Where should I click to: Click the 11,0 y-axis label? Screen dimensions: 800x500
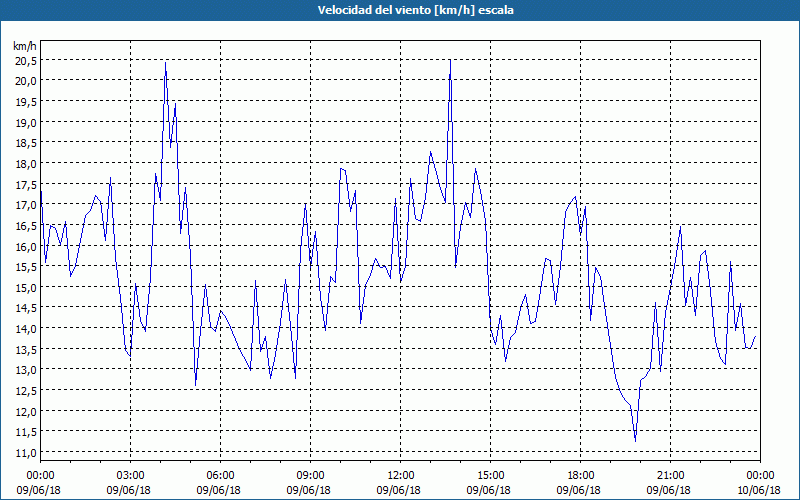pyautogui.click(x=25, y=453)
